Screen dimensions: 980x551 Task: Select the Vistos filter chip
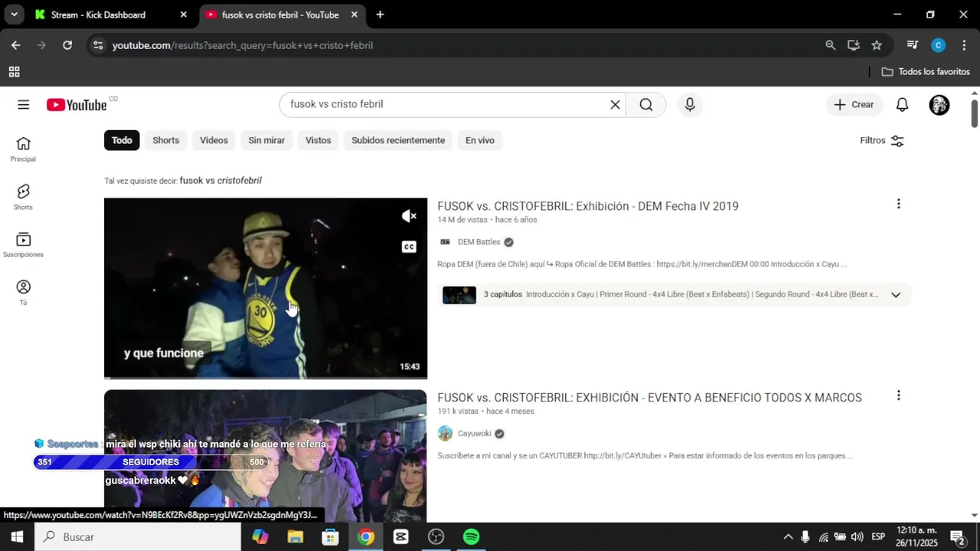coord(318,140)
